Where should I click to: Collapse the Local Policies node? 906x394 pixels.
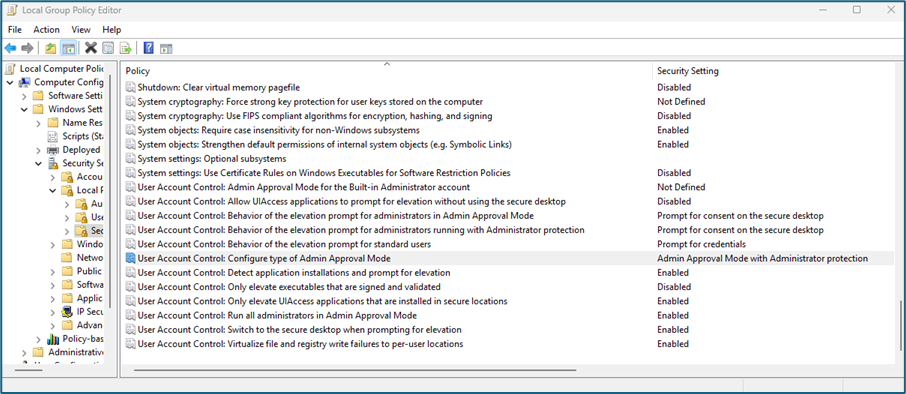[x=53, y=190]
